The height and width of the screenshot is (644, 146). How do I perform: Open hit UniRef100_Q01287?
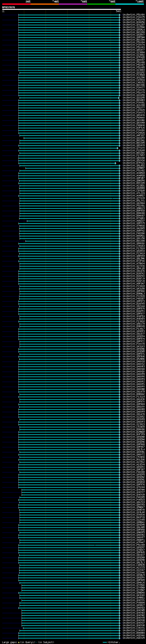click(x=133, y=25)
